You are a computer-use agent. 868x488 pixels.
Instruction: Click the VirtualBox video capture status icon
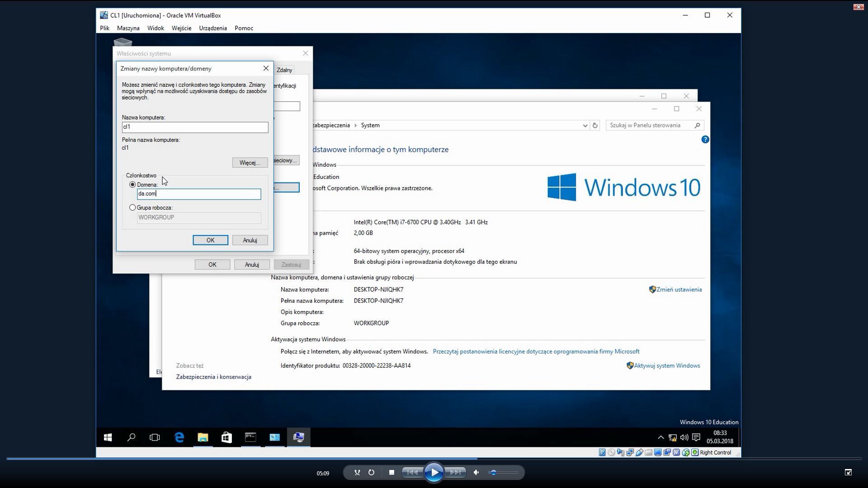point(667,452)
